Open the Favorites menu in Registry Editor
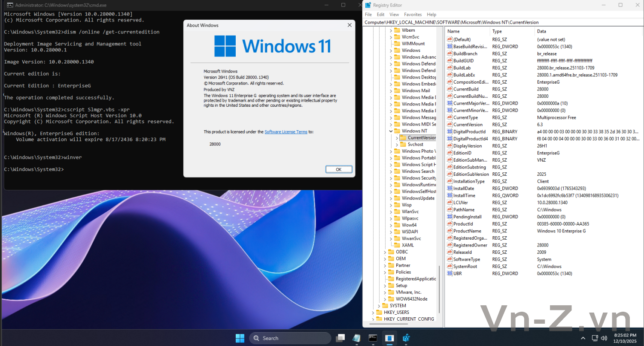The height and width of the screenshot is (346, 644). [x=413, y=15]
